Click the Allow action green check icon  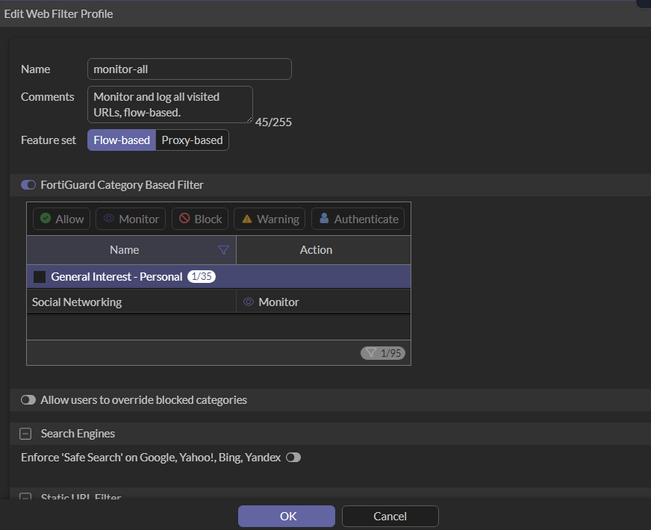coord(46,219)
